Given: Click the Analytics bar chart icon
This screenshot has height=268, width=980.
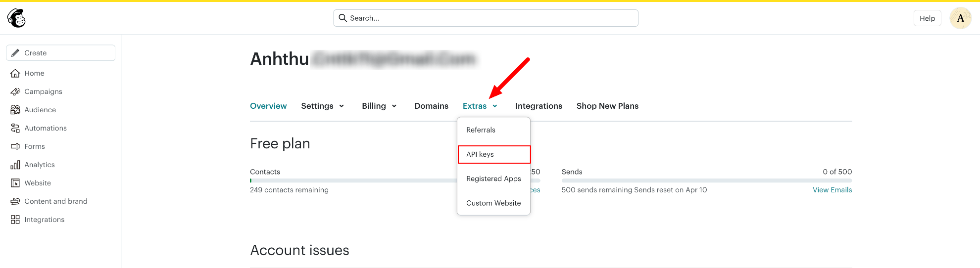Looking at the screenshot, I should (15, 165).
